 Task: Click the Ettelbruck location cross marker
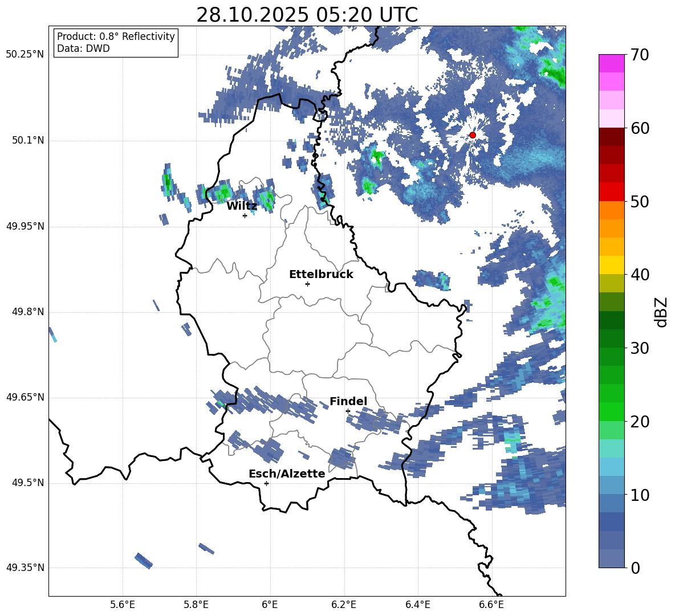pos(307,284)
